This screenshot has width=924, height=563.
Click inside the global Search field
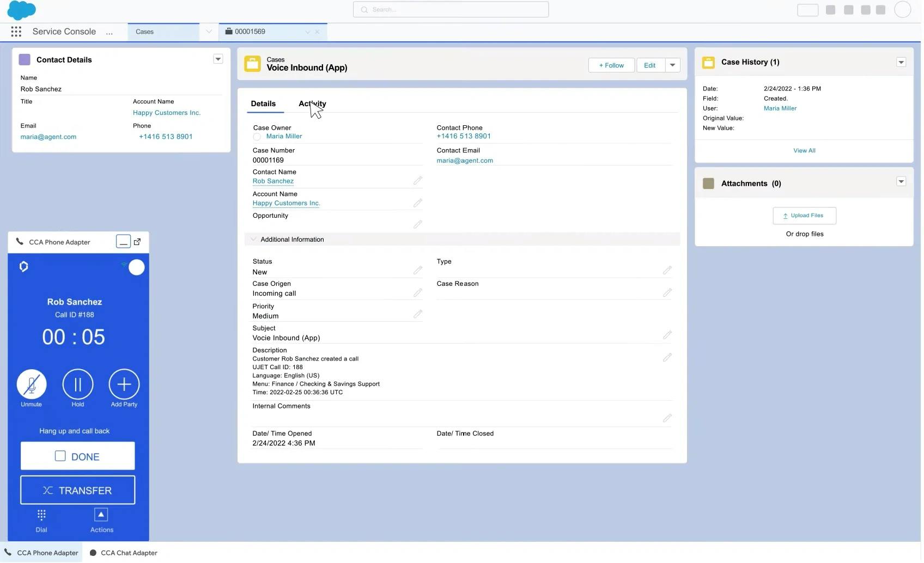point(451,9)
